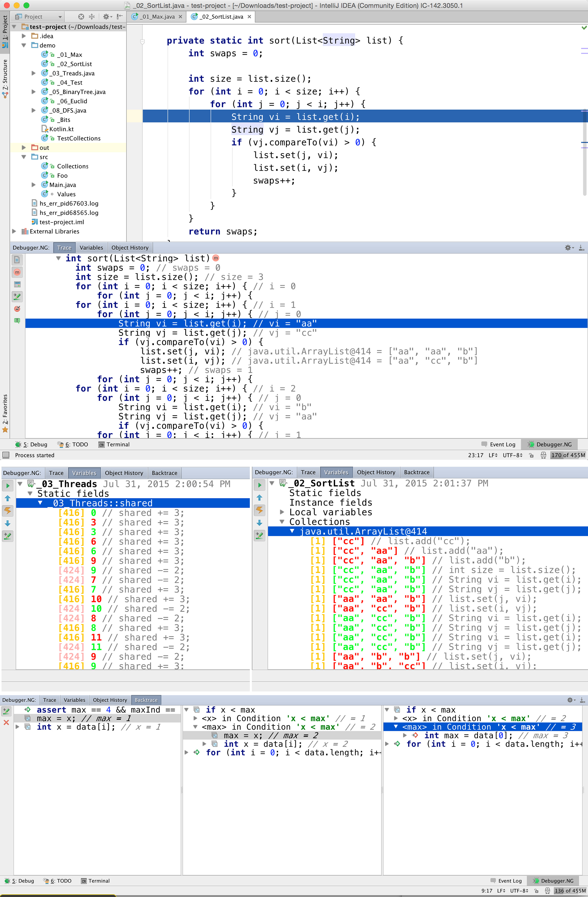Collapse the demo folder in Project tree
The image size is (588, 897).
pyautogui.click(x=24, y=45)
